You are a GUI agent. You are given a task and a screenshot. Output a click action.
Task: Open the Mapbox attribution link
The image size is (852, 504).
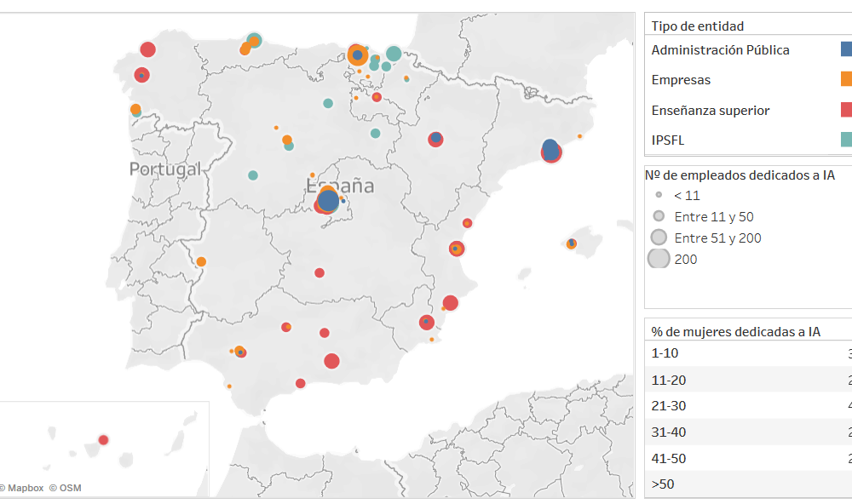(x=26, y=489)
